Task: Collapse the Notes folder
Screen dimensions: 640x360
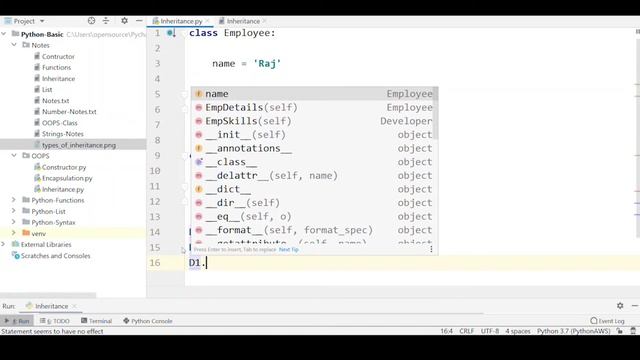Action: tap(14, 45)
